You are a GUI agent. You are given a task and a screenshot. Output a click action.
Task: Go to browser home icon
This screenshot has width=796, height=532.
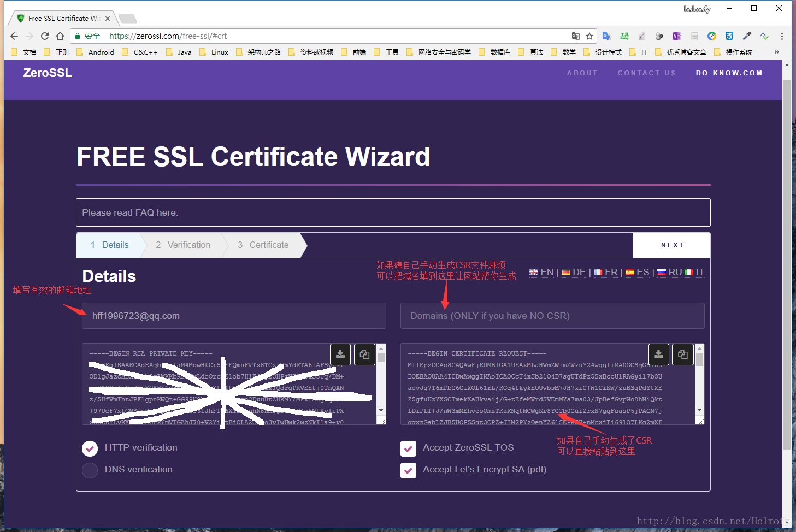[60, 36]
